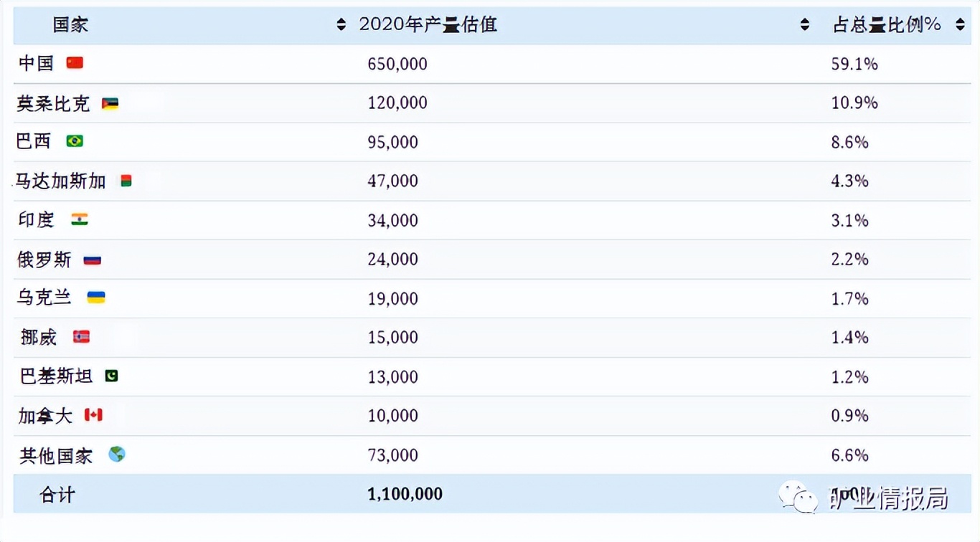Select the 2020年产量估值 column header
The image size is (980, 542).
point(428,25)
